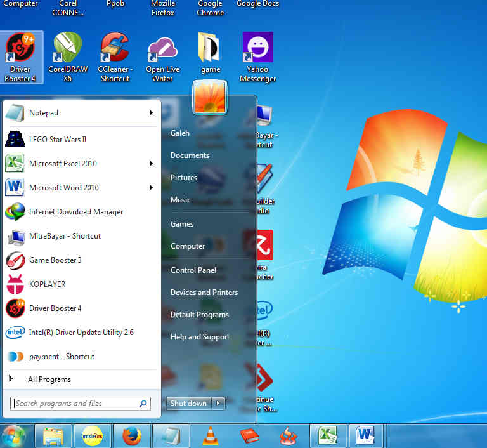Click the Mozilla Firefox desktop label
The width and height of the screenshot is (487, 448).
coord(163,8)
